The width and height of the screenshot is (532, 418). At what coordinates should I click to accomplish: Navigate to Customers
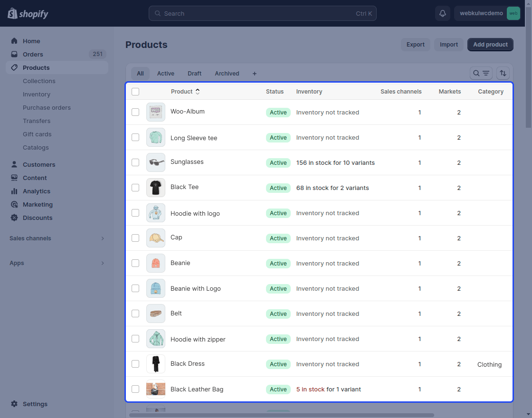(x=38, y=164)
